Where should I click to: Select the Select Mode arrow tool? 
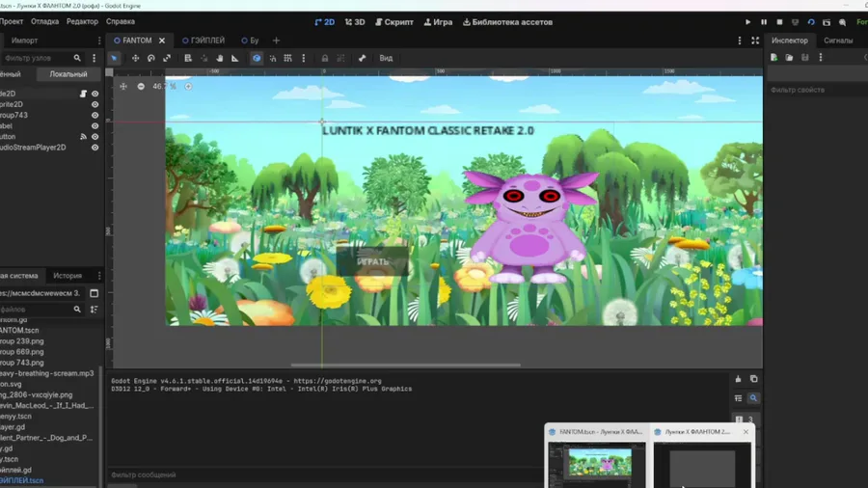114,58
